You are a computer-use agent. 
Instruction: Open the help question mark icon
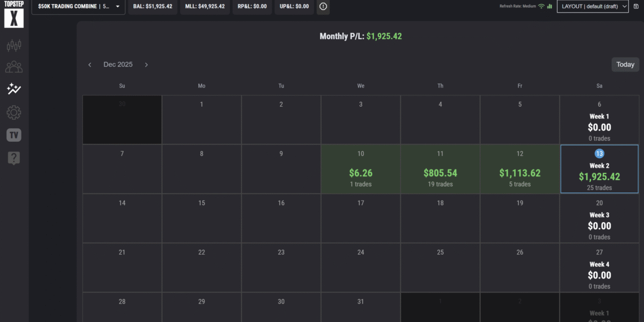pyautogui.click(x=14, y=158)
